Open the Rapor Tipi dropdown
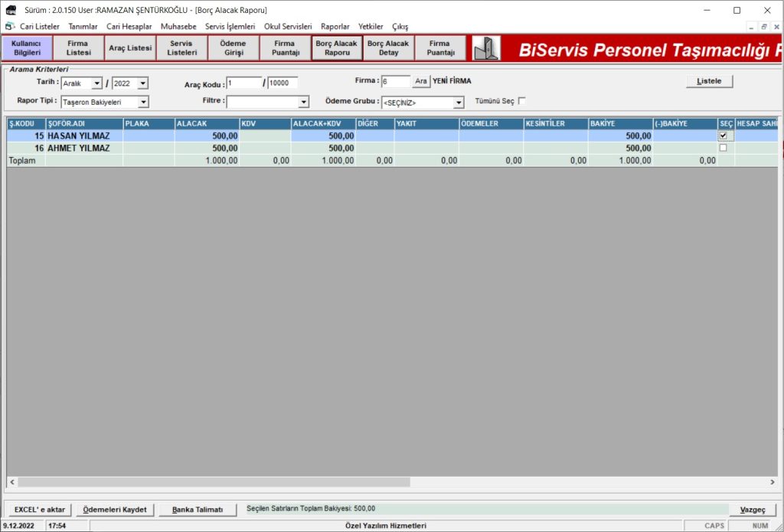 point(143,102)
